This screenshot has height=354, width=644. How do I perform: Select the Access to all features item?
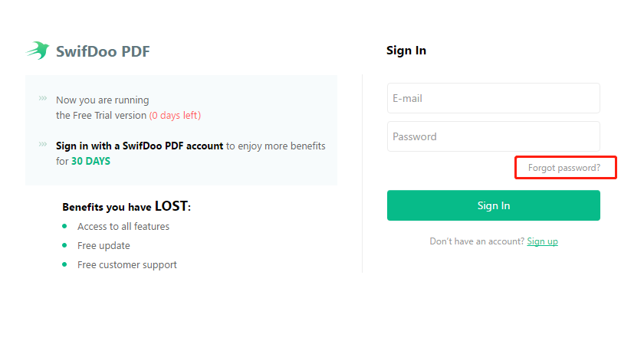coord(123,226)
